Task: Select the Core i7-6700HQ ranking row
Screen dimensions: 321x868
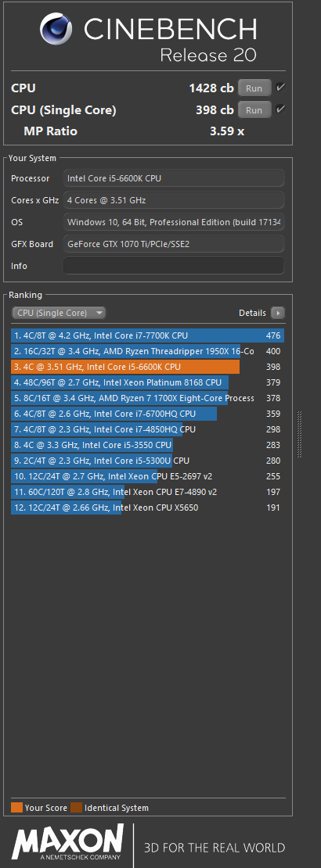Action: point(147,414)
